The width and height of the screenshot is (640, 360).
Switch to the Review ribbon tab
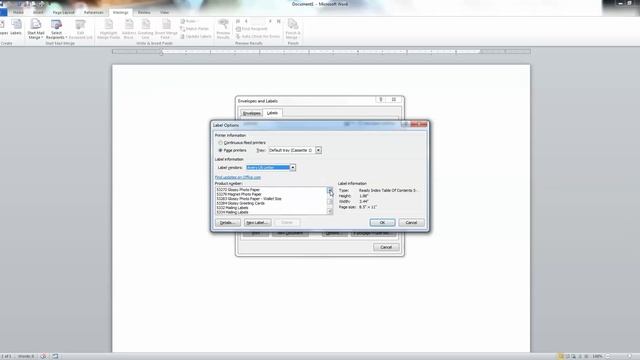coord(144,13)
